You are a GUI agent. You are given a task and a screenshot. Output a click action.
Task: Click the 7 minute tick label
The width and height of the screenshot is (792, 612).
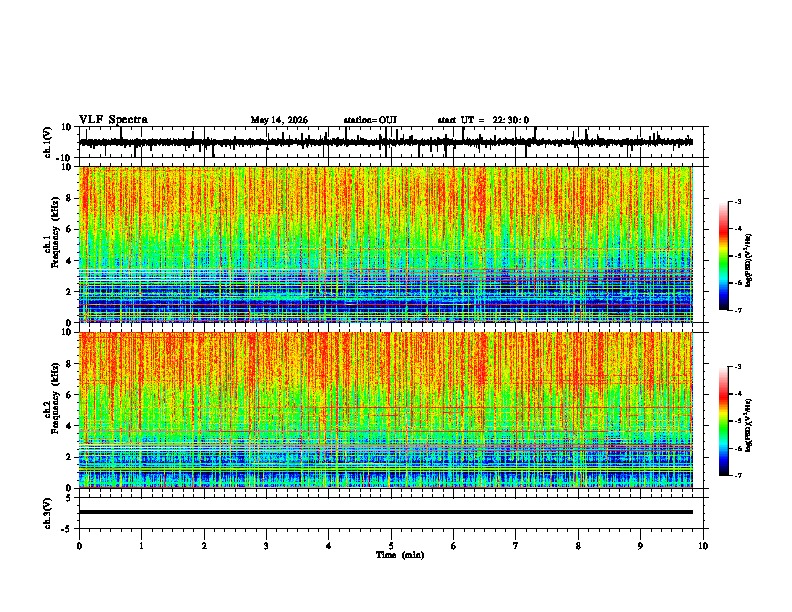click(516, 546)
